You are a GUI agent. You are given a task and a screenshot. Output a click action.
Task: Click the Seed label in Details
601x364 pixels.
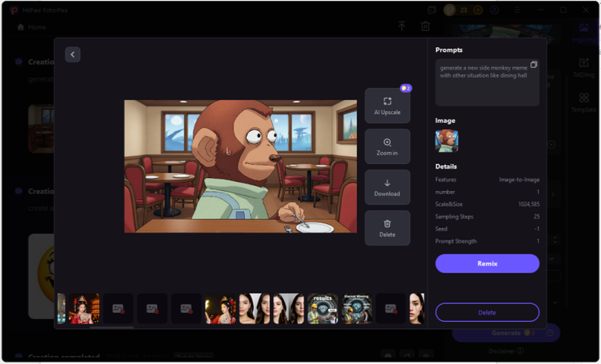pyautogui.click(x=441, y=229)
